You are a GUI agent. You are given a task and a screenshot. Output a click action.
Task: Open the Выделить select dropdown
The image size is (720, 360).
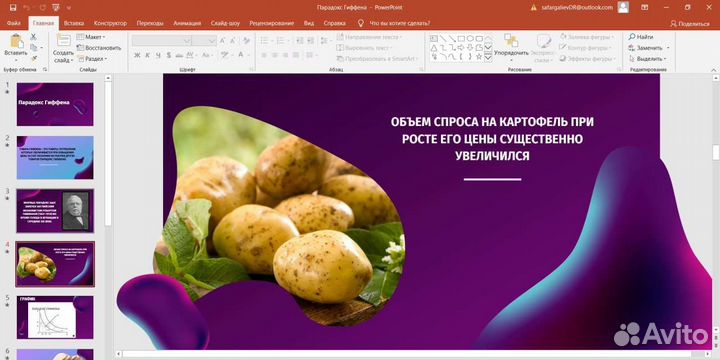click(647, 59)
